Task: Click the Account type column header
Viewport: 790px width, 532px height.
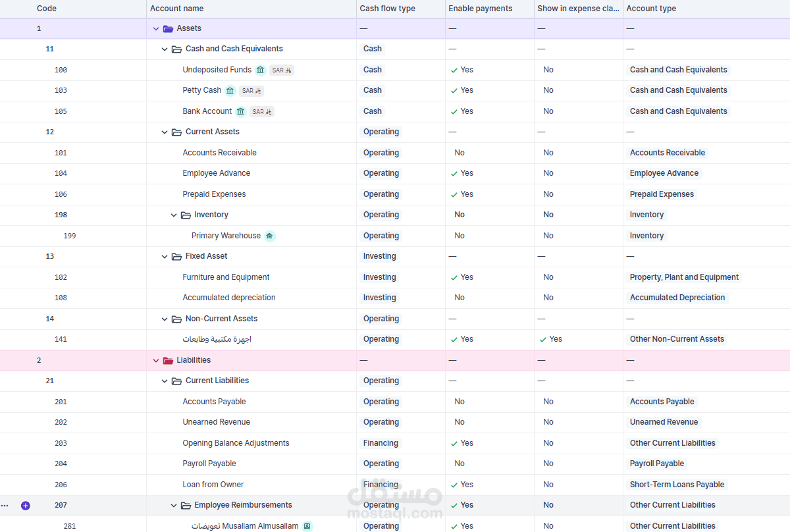Action: tap(651, 9)
